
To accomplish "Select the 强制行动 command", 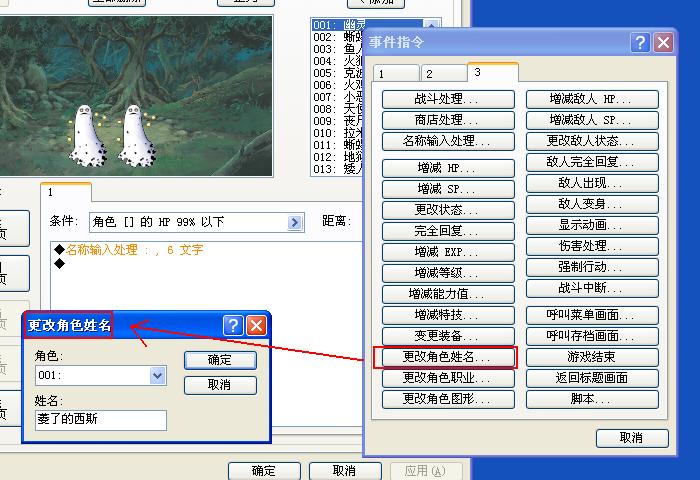I will [x=592, y=267].
